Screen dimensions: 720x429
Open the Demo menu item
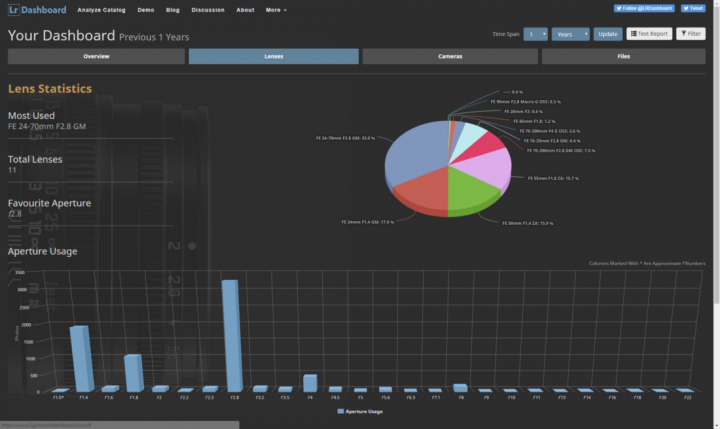(146, 10)
